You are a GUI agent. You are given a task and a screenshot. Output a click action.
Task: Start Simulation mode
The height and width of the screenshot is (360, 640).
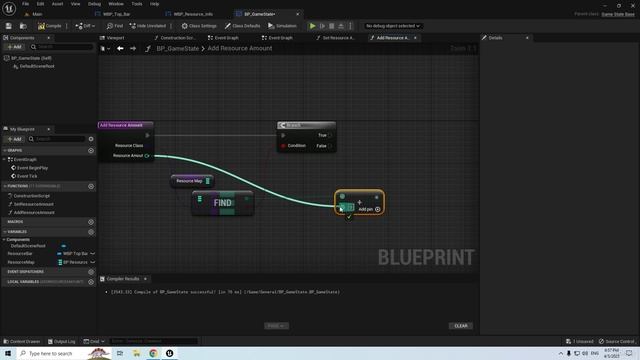pos(282,26)
